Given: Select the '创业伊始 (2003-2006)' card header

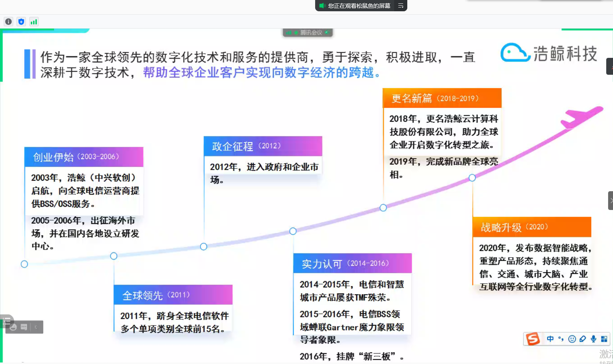Looking at the screenshot, I should pyautogui.click(x=84, y=157).
